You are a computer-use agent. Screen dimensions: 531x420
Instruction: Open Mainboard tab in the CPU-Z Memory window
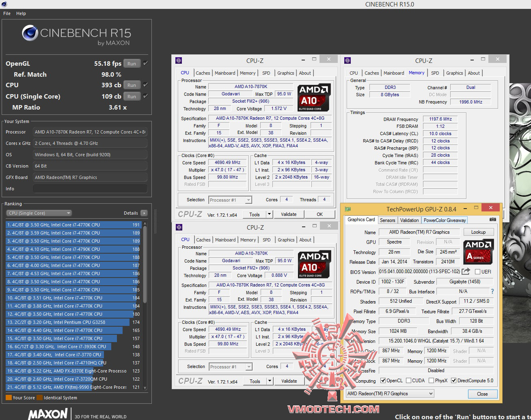click(394, 73)
